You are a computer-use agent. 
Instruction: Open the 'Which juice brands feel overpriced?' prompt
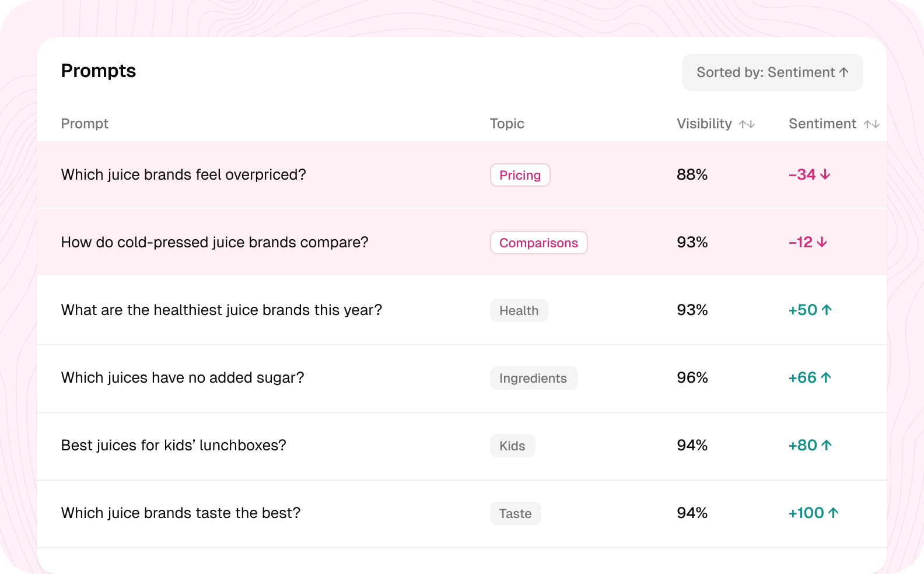click(x=462, y=174)
